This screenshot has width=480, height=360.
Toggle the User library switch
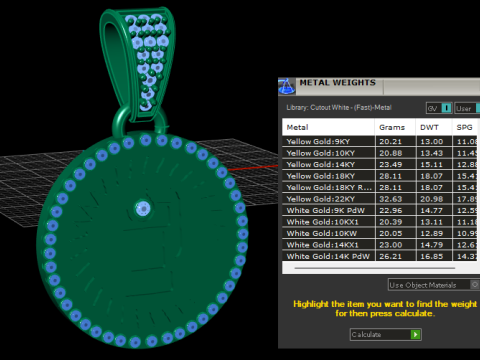click(x=467, y=108)
